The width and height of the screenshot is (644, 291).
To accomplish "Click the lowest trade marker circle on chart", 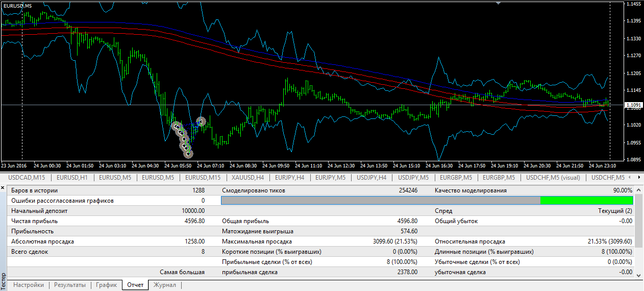I will (x=188, y=153).
